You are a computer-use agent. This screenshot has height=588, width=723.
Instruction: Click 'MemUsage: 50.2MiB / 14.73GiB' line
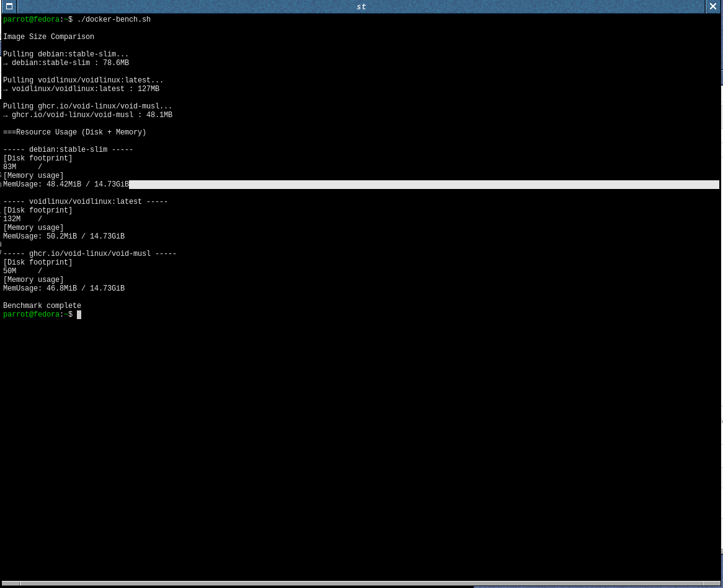point(64,237)
